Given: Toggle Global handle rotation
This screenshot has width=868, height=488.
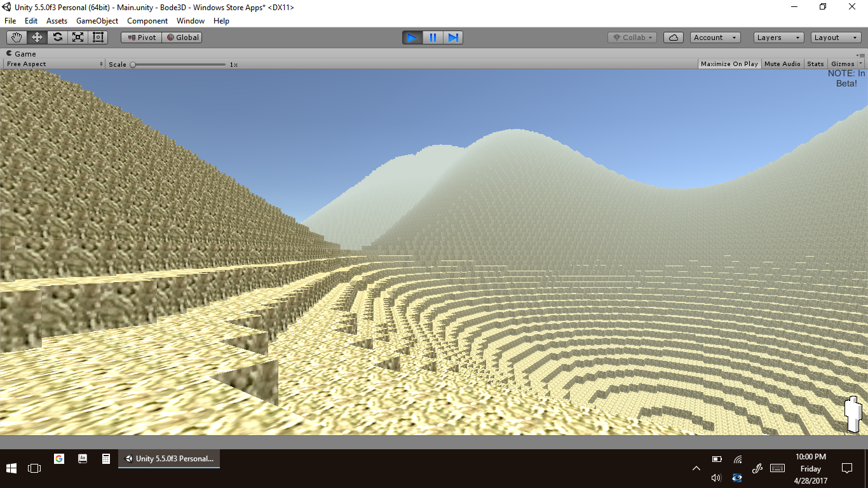Looking at the screenshot, I should pos(183,37).
